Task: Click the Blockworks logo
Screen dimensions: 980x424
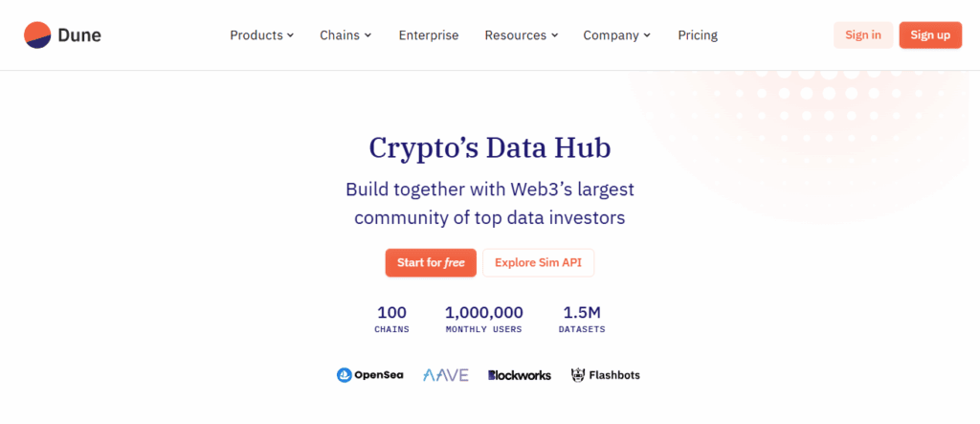Action: (x=519, y=375)
